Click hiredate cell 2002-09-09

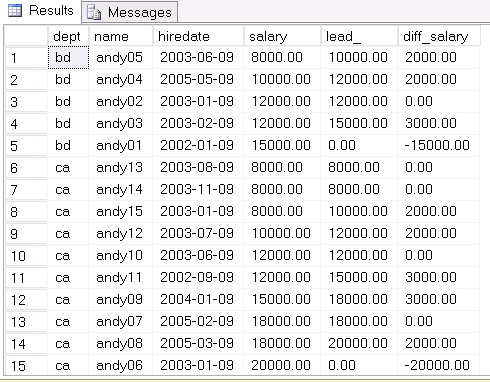tap(197, 277)
